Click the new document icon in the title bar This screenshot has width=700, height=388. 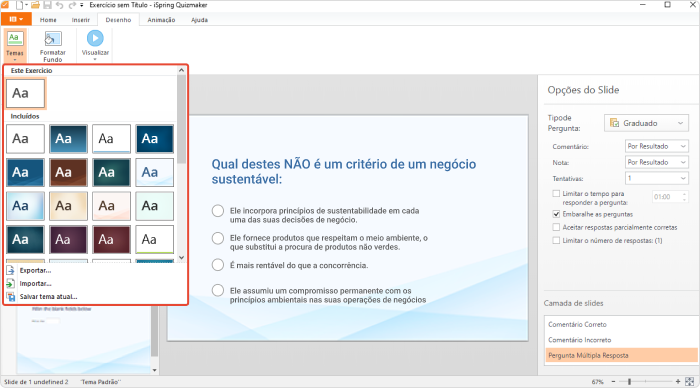(x=19, y=5)
